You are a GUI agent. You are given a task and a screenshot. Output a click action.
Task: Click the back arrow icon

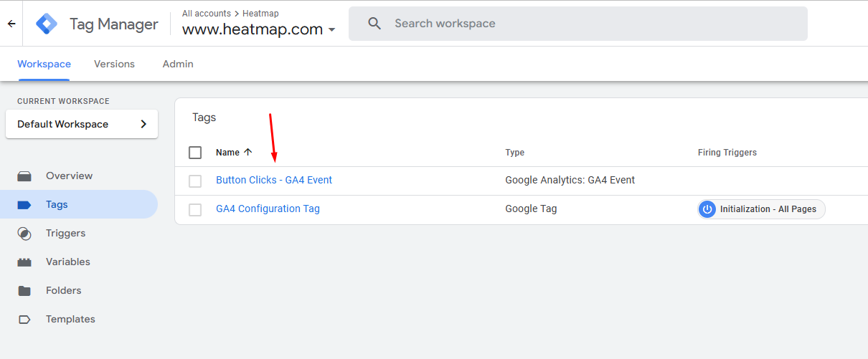pyautogui.click(x=11, y=24)
